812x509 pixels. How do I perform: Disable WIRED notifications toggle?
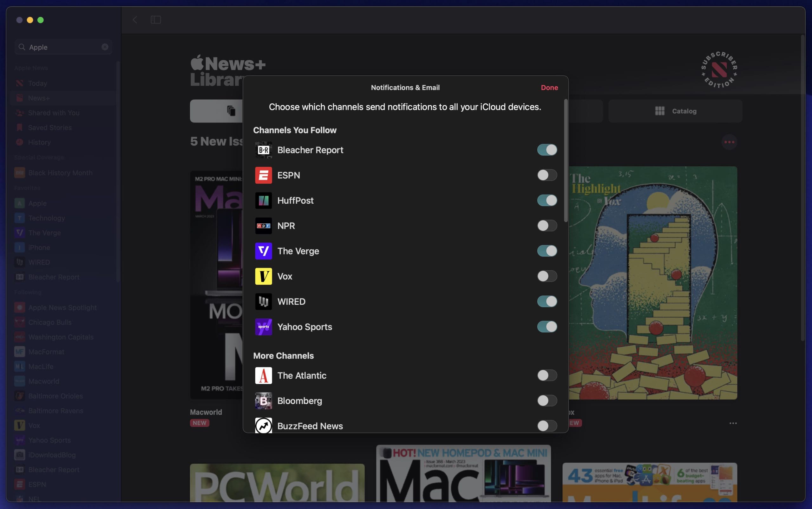coord(547,301)
